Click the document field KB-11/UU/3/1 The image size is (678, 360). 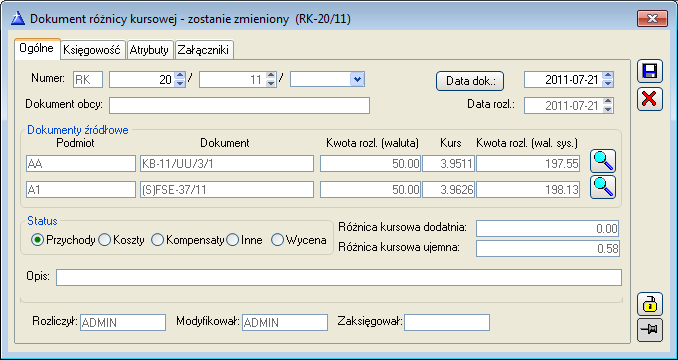227,164
